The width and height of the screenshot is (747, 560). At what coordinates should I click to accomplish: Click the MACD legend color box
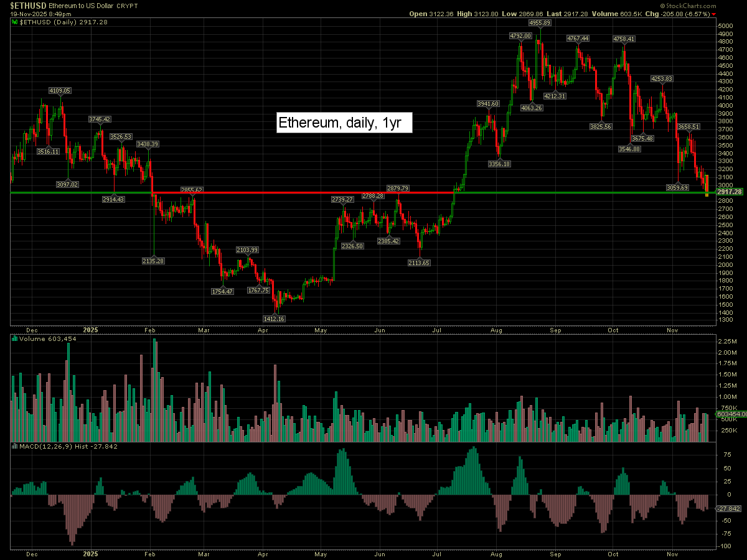[x=15, y=446]
